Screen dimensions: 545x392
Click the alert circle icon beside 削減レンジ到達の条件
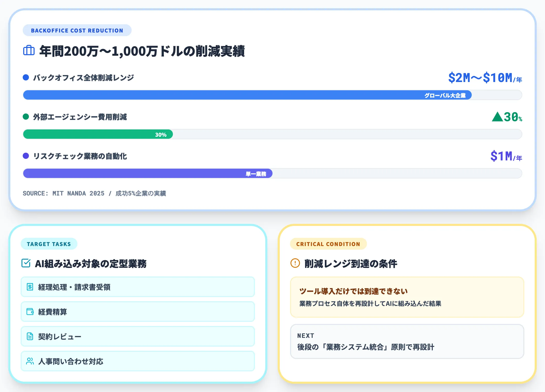click(295, 263)
